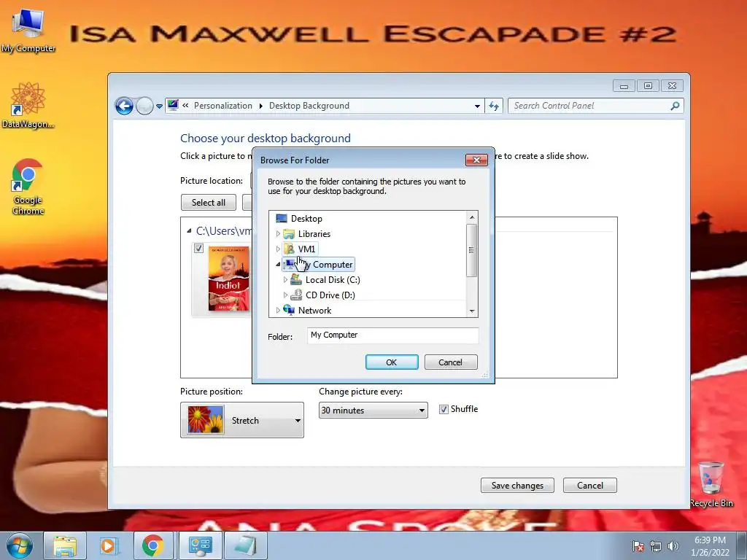Click the Select all button
This screenshot has height=560, width=747.
click(x=208, y=203)
